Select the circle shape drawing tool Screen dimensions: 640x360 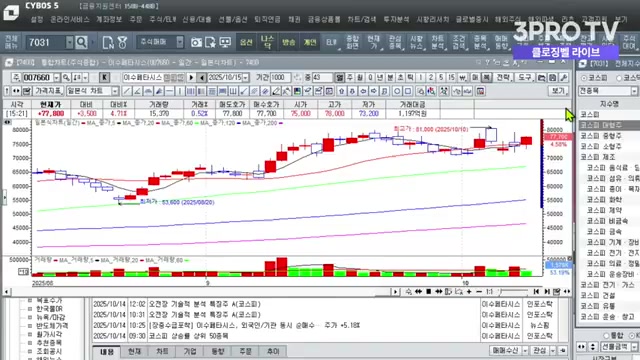[x=397, y=91]
